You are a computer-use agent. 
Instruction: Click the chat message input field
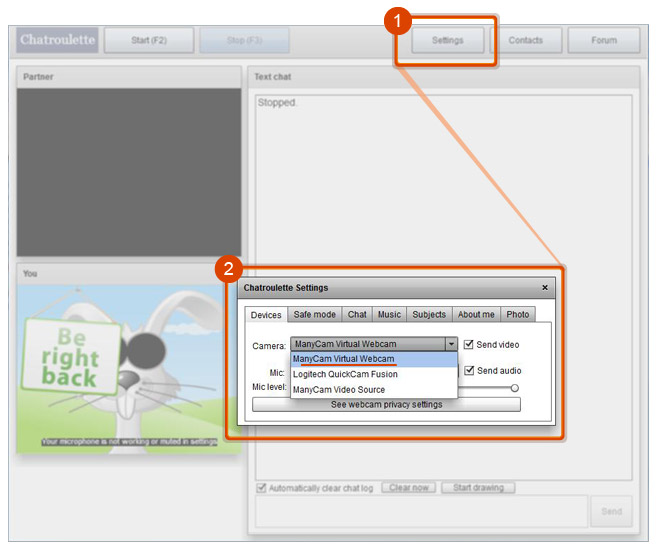(x=421, y=511)
